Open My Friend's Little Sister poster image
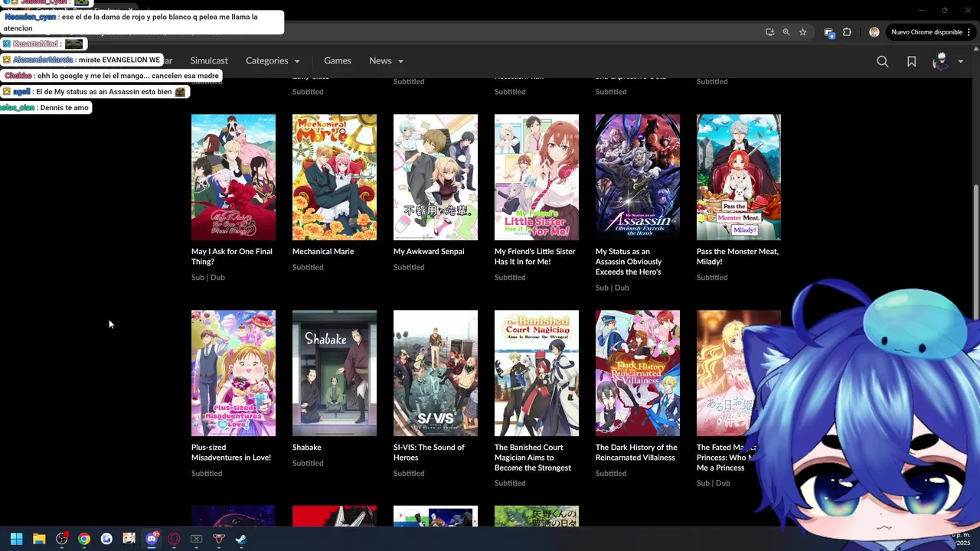The image size is (980, 551). click(x=537, y=178)
